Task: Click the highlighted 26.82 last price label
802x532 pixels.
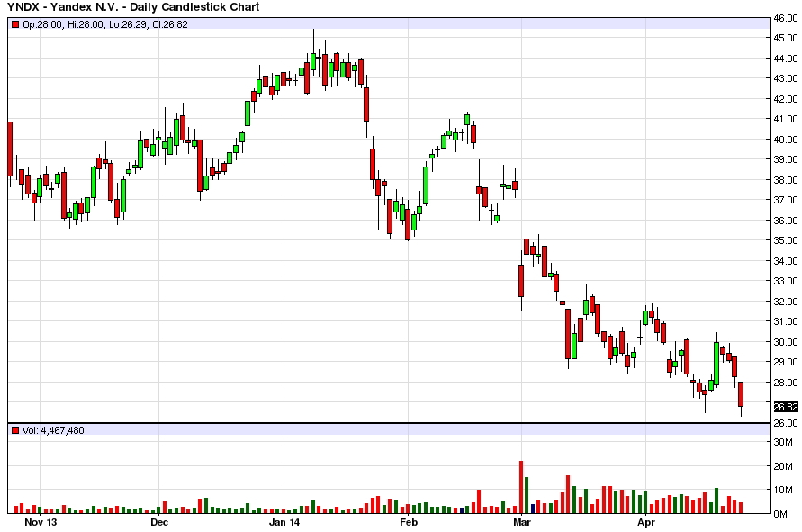Action: coord(786,407)
